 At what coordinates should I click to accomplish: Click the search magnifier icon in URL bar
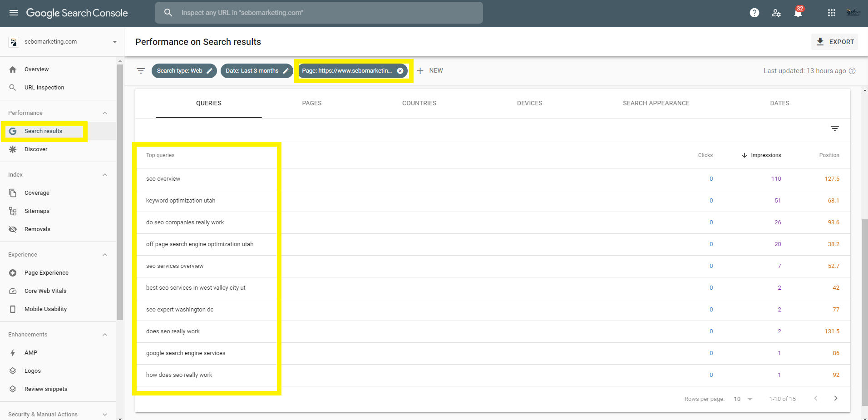pyautogui.click(x=168, y=13)
